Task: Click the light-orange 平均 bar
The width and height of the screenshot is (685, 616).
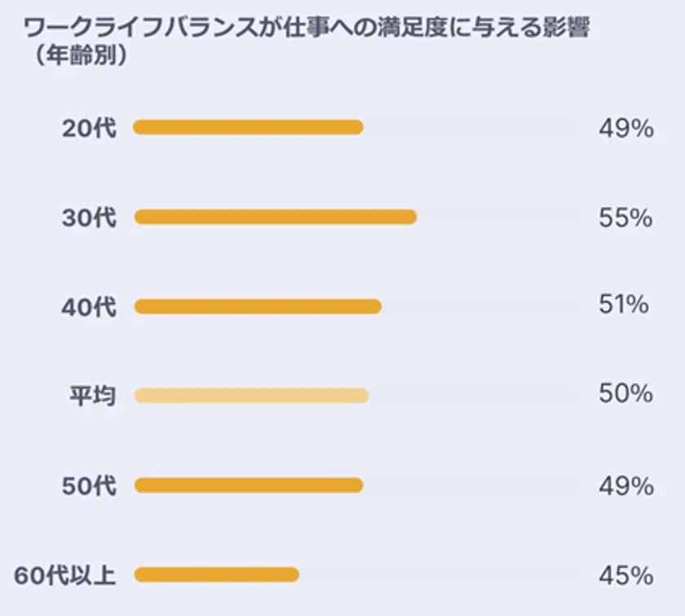Action: click(x=251, y=396)
